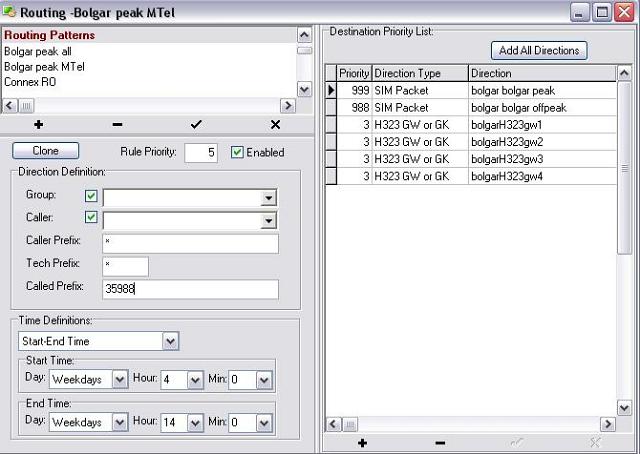Add a destination with the bottom plus icon
This screenshot has height=454, width=640.
(x=362, y=442)
